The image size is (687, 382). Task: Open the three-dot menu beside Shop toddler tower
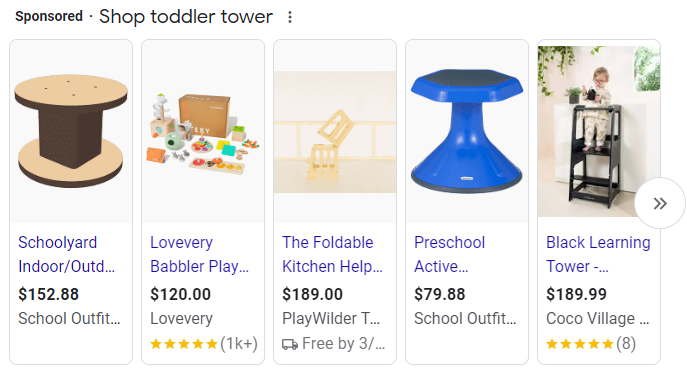pyautogui.click(x=290, y=17)
